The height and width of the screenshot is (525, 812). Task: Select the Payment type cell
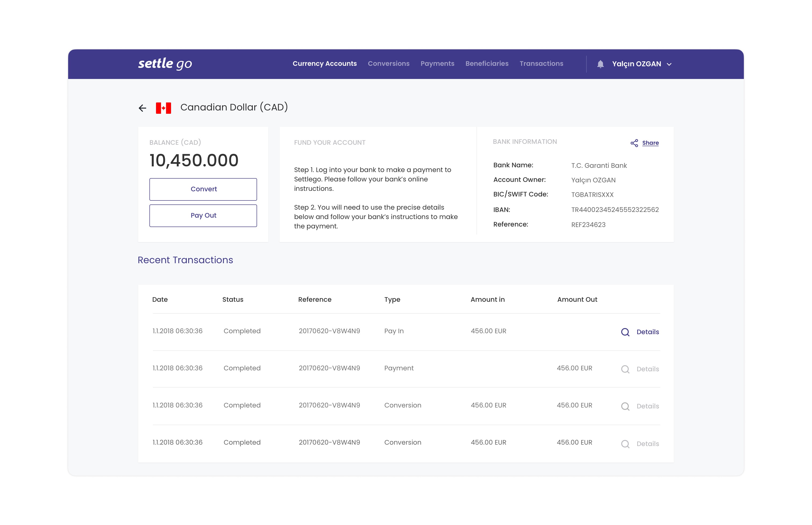point(399,368)
